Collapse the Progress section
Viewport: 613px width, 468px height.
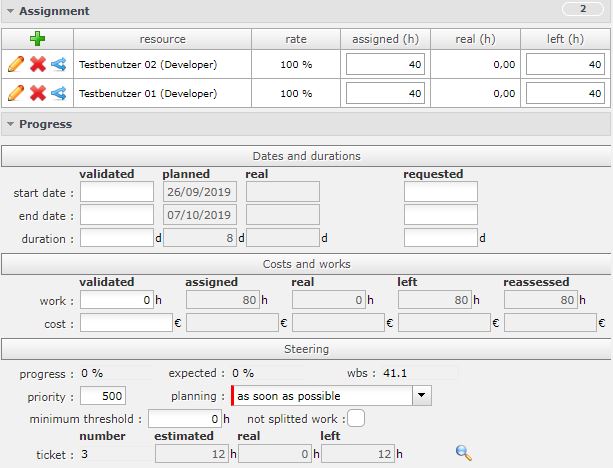point(10,125)
